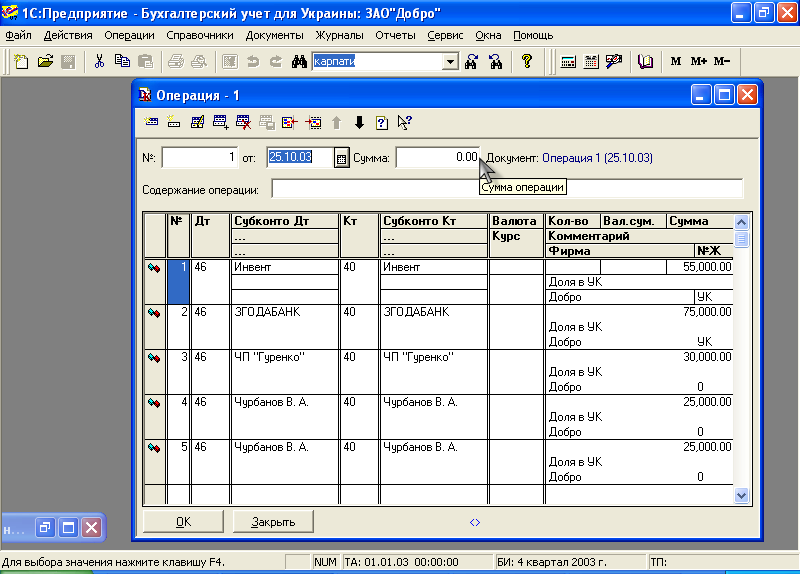Click the New entry icon in Operation toolbar
The width and height of the screenshot is (800, 574).
[151, 122]
